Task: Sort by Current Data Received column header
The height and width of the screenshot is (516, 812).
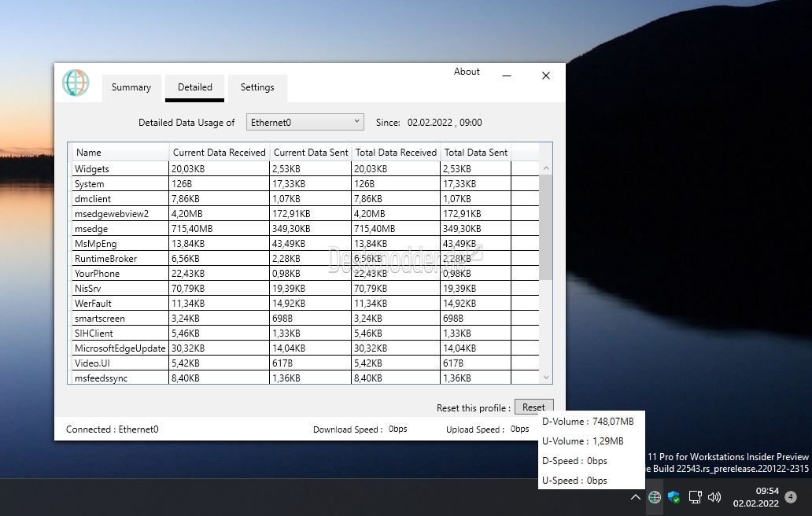Action: [219, 153]
